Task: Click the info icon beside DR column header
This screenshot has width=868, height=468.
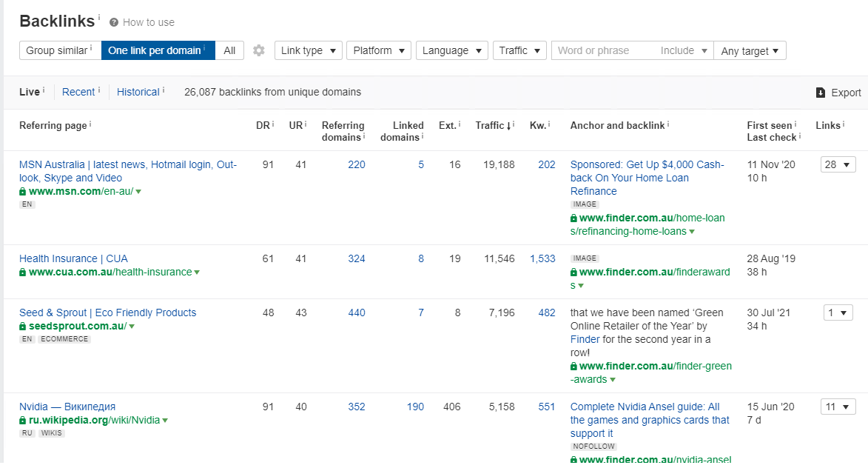Action: [x=273, y=124]
